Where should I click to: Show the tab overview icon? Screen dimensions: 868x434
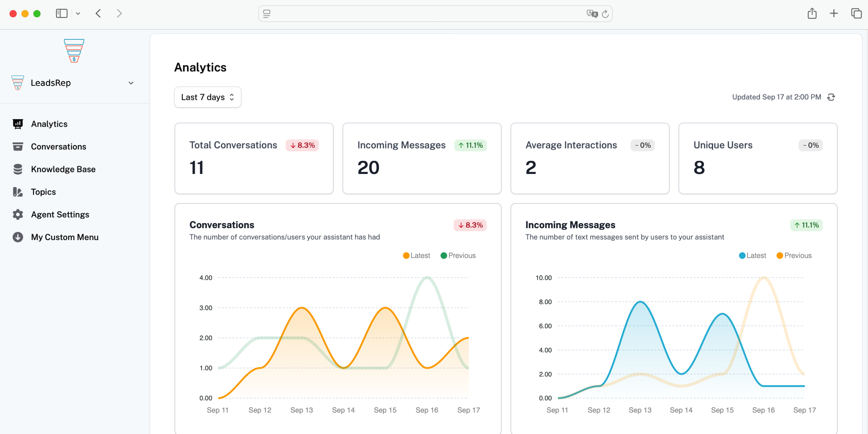click(x=856, y=14)
